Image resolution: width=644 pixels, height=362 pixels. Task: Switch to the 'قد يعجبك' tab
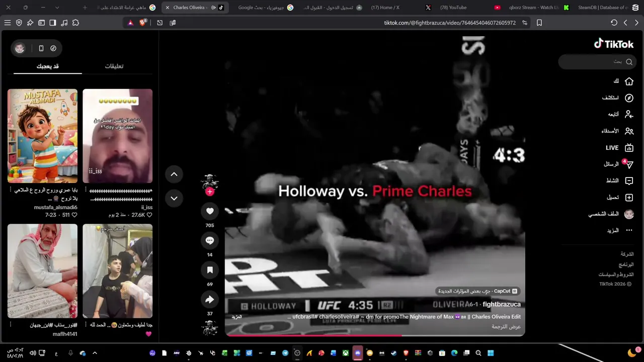pyautogui.click(x=48, y=66)
